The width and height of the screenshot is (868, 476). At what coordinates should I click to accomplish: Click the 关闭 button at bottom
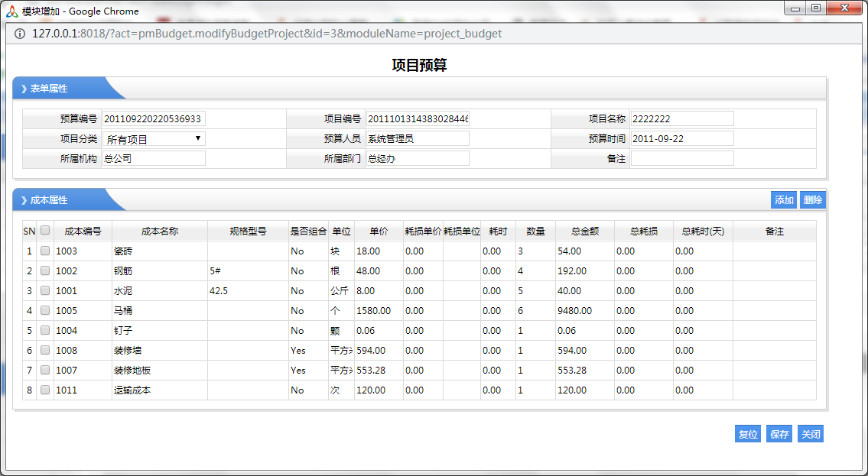tap(811, 434)
